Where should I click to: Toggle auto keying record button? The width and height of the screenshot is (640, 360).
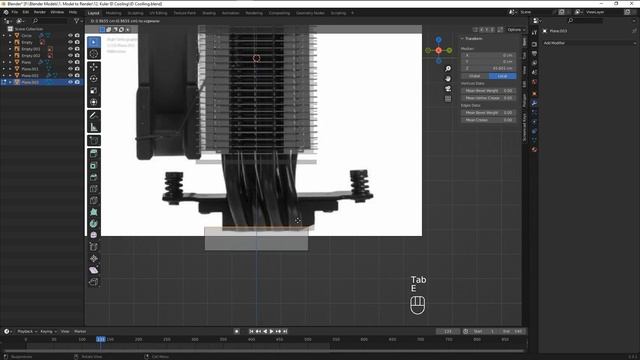[x=237, y=331]
